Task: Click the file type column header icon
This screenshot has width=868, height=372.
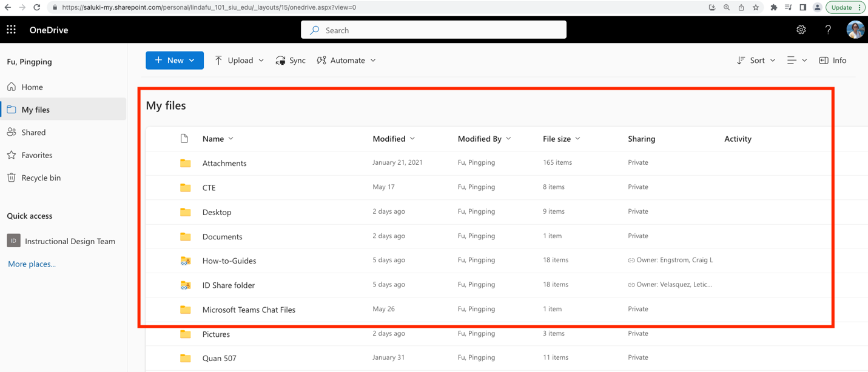Action: coord(184,139)
